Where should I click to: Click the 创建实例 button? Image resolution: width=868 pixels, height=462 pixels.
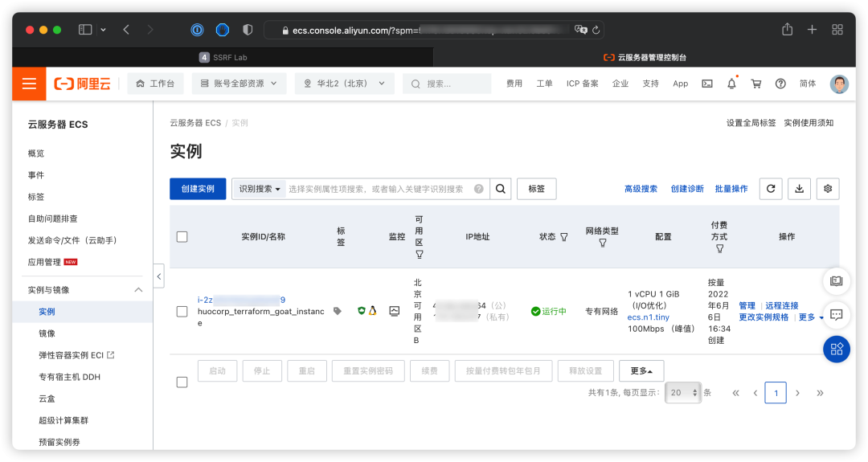(198, 189)
